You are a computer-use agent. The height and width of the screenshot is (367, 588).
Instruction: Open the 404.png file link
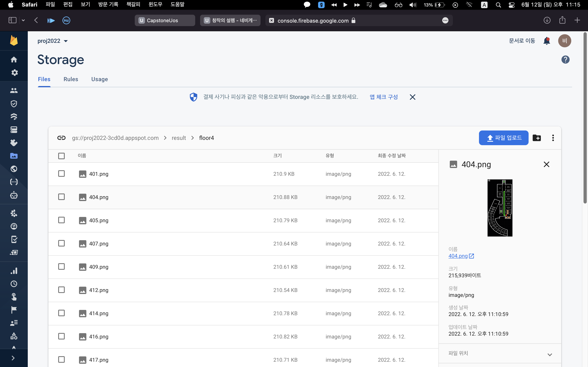[458, 256]
